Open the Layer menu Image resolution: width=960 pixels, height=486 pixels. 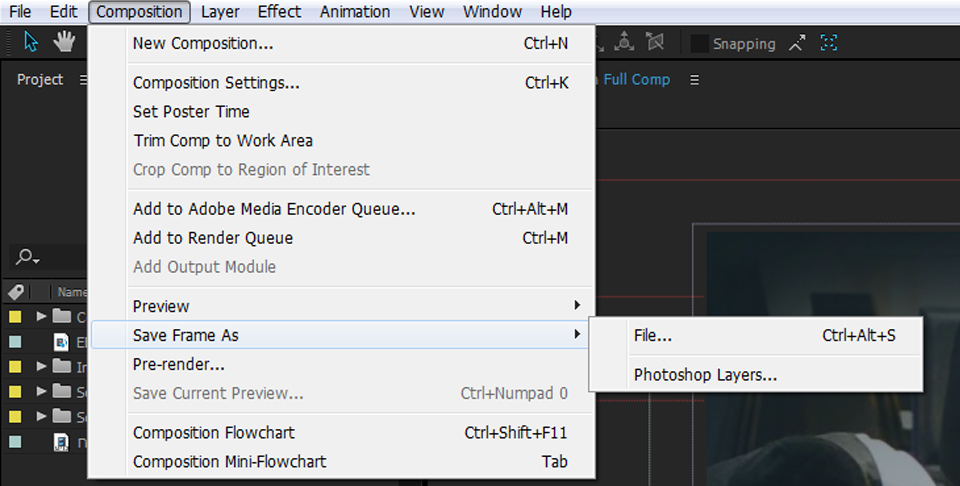[x=220, y=12]
